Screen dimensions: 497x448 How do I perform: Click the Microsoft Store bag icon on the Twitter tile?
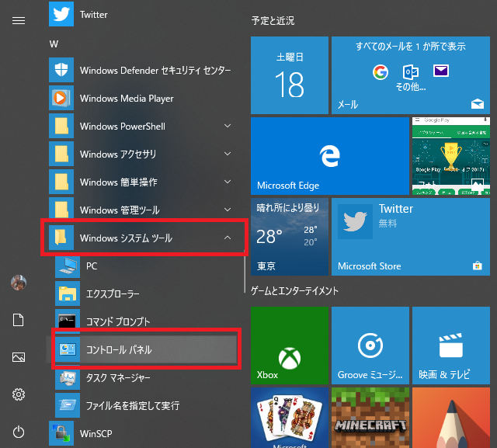coord(478,266)
